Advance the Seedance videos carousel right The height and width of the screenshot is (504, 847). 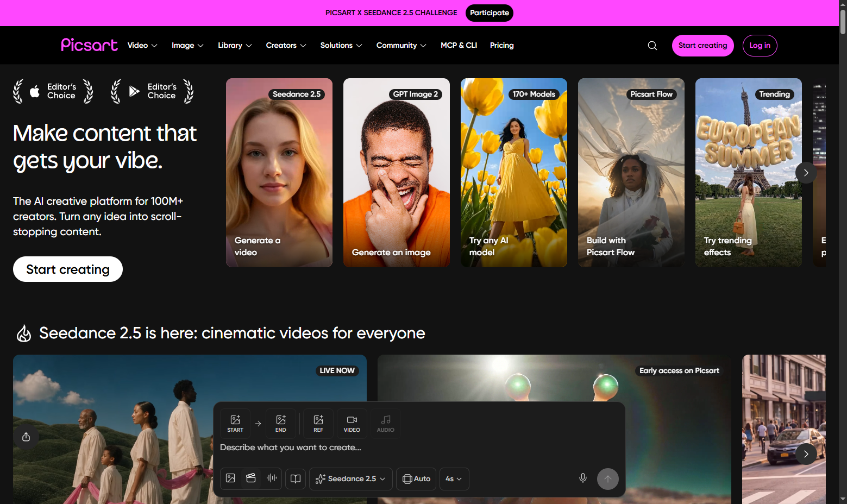806,454
